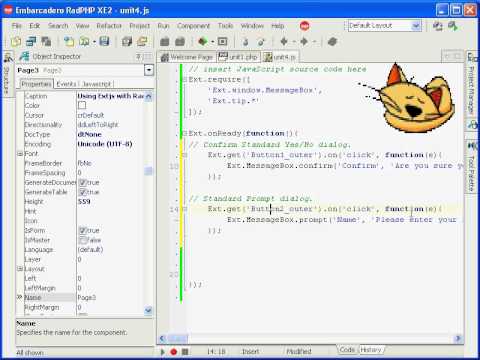The height and width of the screenshot is (360, 480).
Task: Click the icon above the Project Manager tab
Action: pyautogui.click(x=472, y=57)
